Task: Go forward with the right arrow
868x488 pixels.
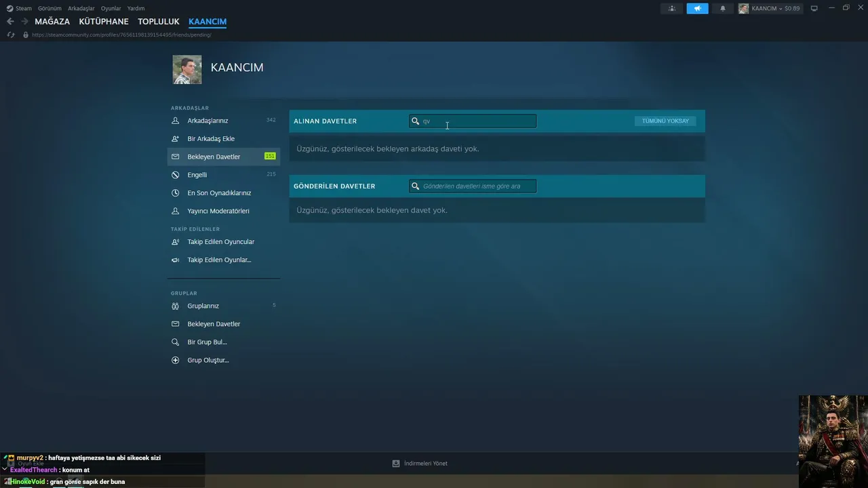Action: tap(24, 22)
